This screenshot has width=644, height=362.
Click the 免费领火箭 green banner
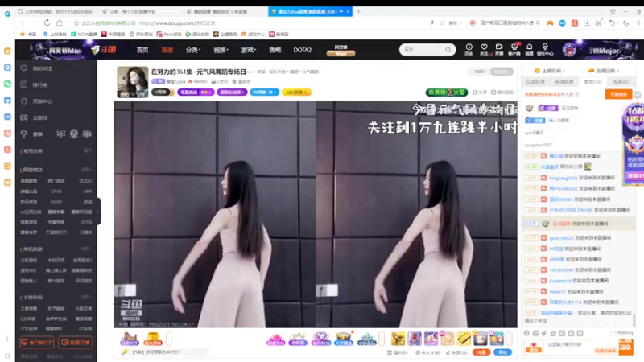pyautogui.click(x=447, y=93)
